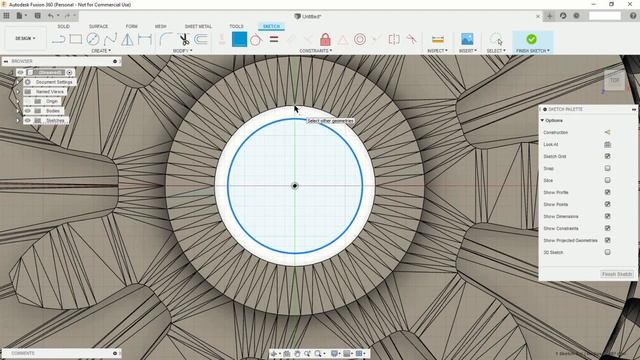Apply the Fix/Lock constraint padlock
The height and width of the screenshot is (360, 640).
pyautogui.click(x=325, y=39)
